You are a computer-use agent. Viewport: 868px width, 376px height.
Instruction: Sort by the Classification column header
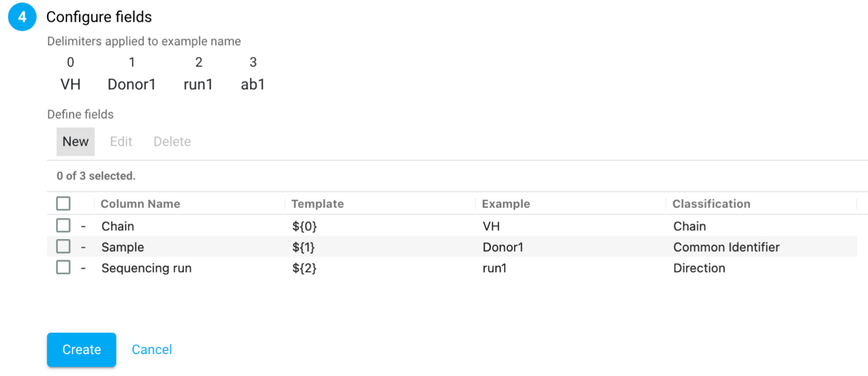pyautogui.click(x=711, y=204)
